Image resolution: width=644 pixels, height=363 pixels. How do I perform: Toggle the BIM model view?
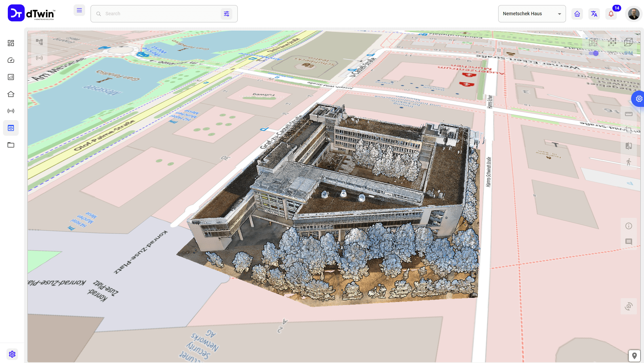pyautogui.click(x=628, y=44)
